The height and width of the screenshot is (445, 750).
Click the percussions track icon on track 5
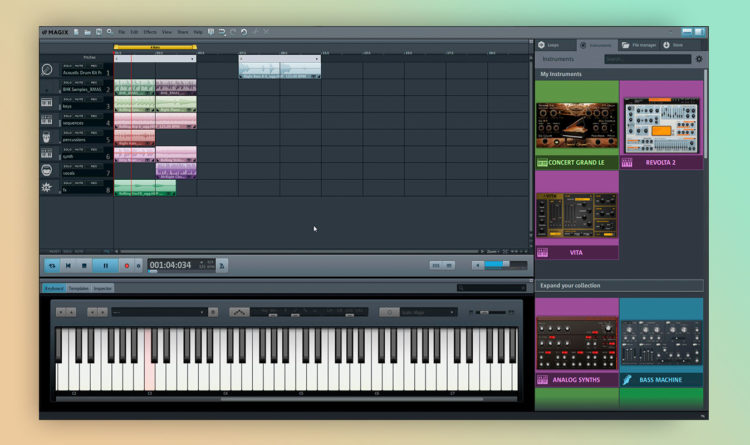pos(46,137)
